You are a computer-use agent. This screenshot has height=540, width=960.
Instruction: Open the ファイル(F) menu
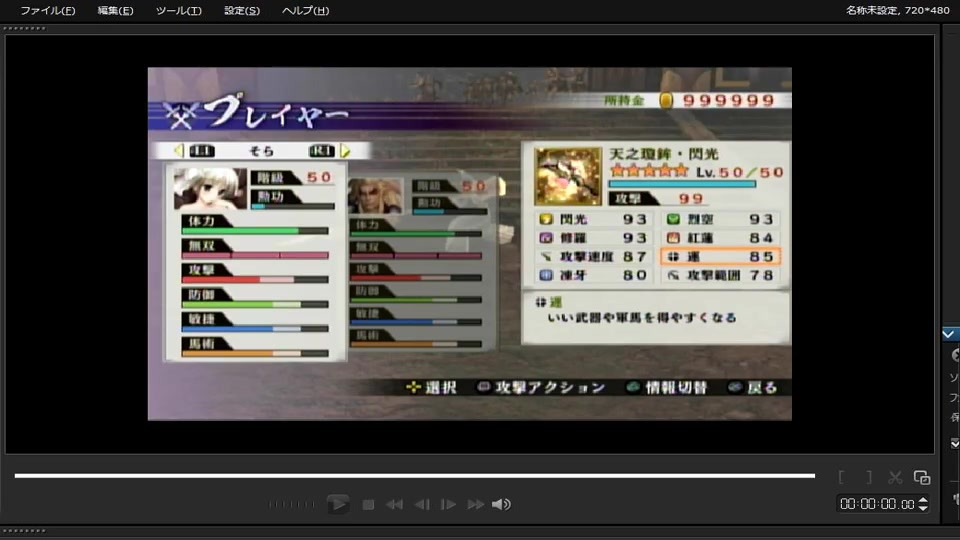coord(48,10)
